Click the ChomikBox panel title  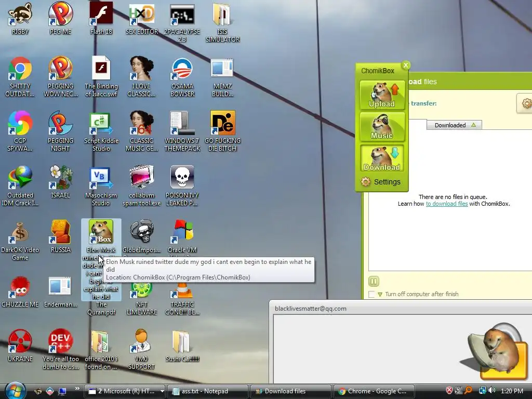click(x=378, y=71)
